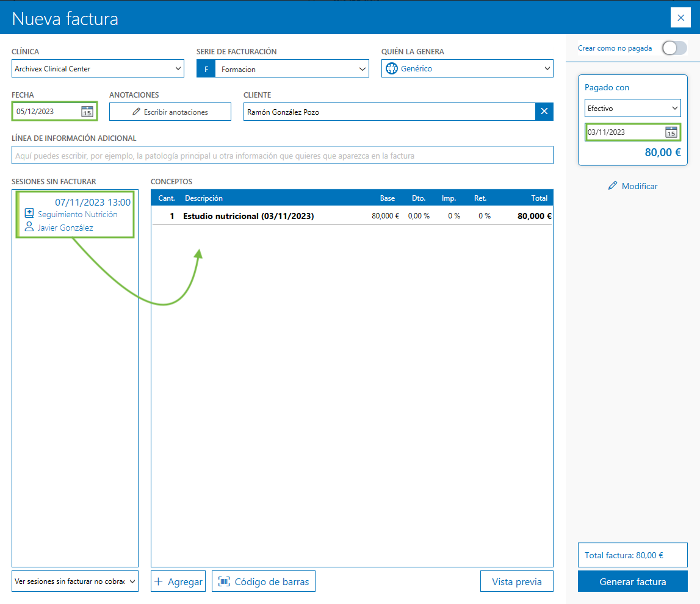The width and height of the screenshot is (700, 604).
Task: Close the Nueva factura dialog
Action: coord(680,18)
